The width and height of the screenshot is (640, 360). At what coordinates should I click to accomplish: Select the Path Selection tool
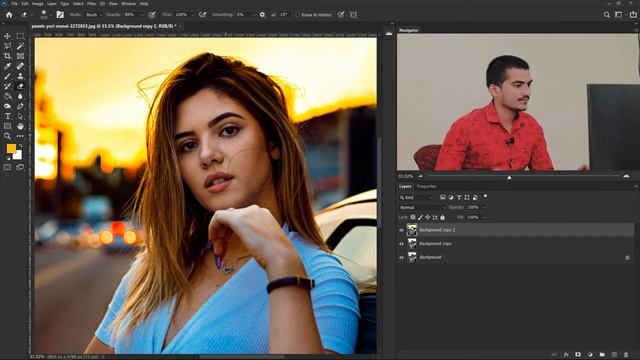click(20, 116)
